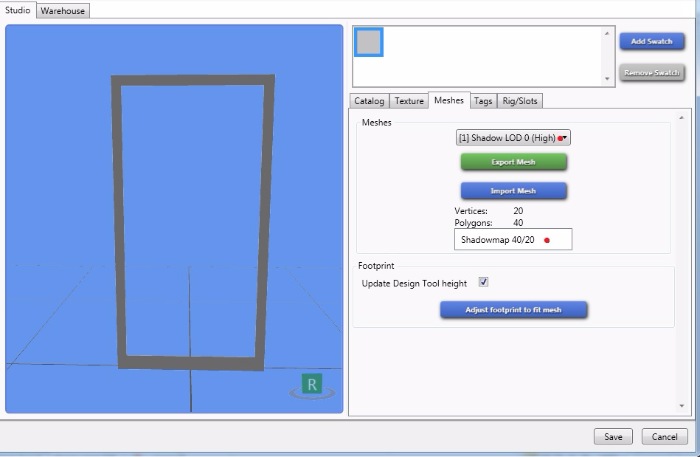The image size is (700, 457).
Task: Switch to the Studio tab
Action: [18, 10]
